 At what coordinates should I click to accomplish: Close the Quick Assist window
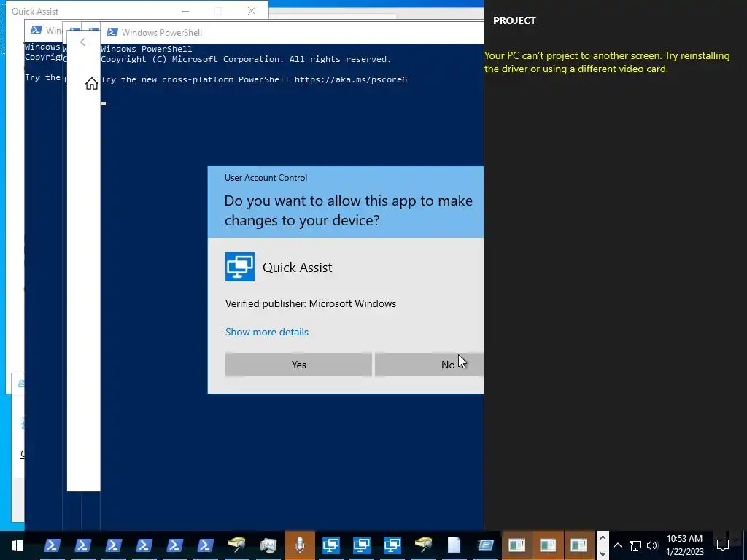(x=252, y=11)
